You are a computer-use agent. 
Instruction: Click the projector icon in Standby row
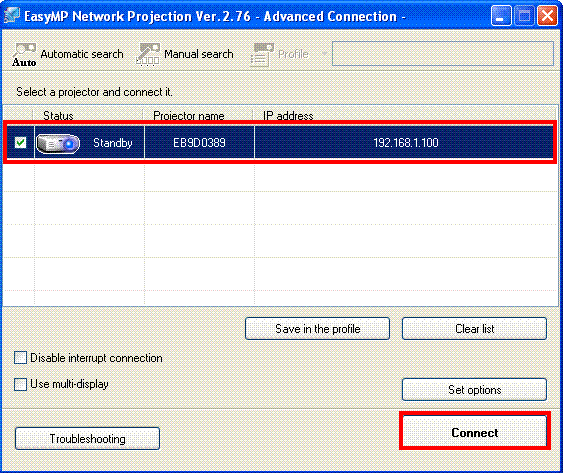coord(58,144)
